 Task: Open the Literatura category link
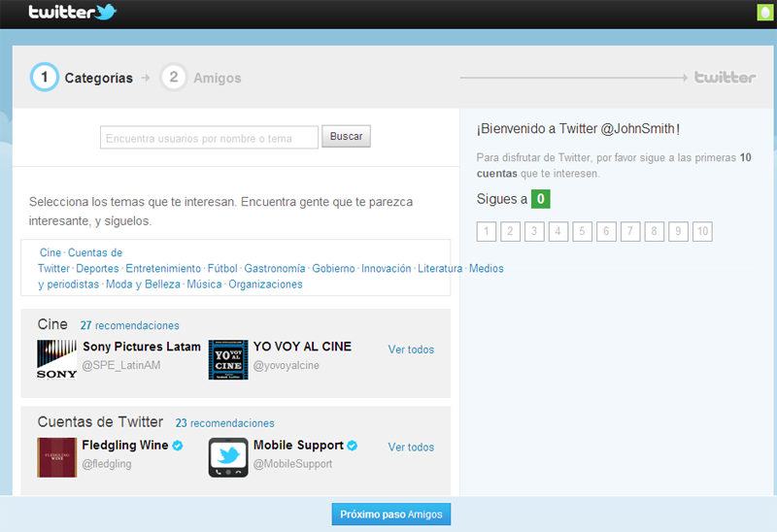click(x=440, y=269)
